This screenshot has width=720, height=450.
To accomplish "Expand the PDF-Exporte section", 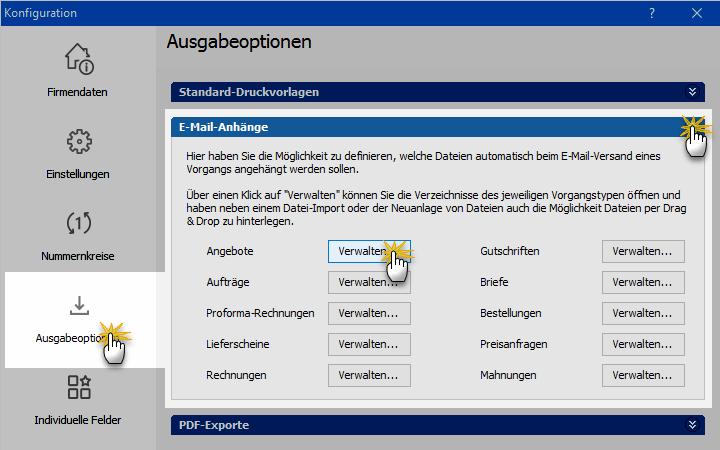I will point(691,425).
